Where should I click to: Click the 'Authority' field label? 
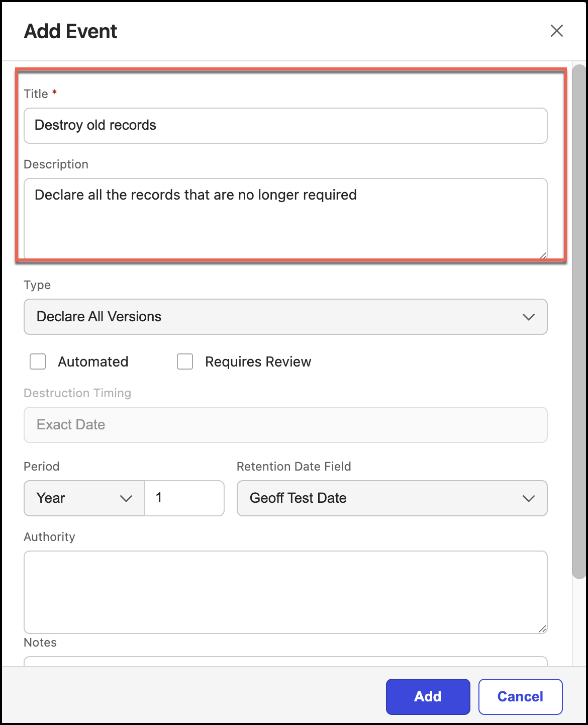point(49,537)
